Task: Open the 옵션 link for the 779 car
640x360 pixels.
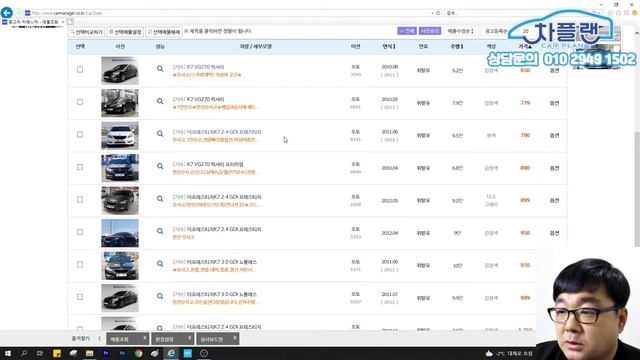Action: click(554, 103)
